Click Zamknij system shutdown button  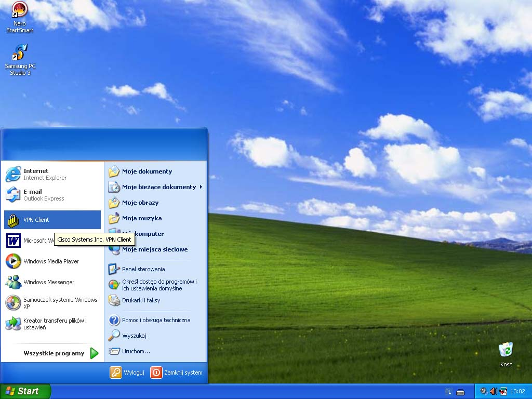pos(177,372)
